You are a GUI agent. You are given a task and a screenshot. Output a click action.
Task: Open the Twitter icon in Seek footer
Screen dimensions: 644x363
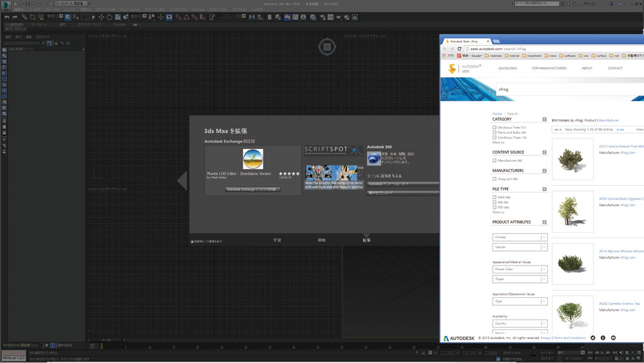tap(592, 338)
